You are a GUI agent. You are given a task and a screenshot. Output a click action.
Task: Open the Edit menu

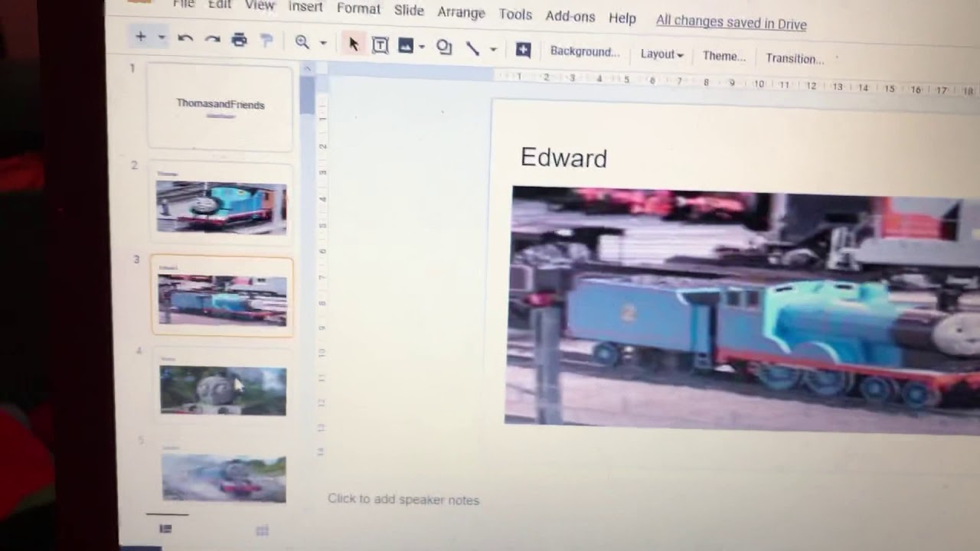pyautogui.click(x=220, y=5)
